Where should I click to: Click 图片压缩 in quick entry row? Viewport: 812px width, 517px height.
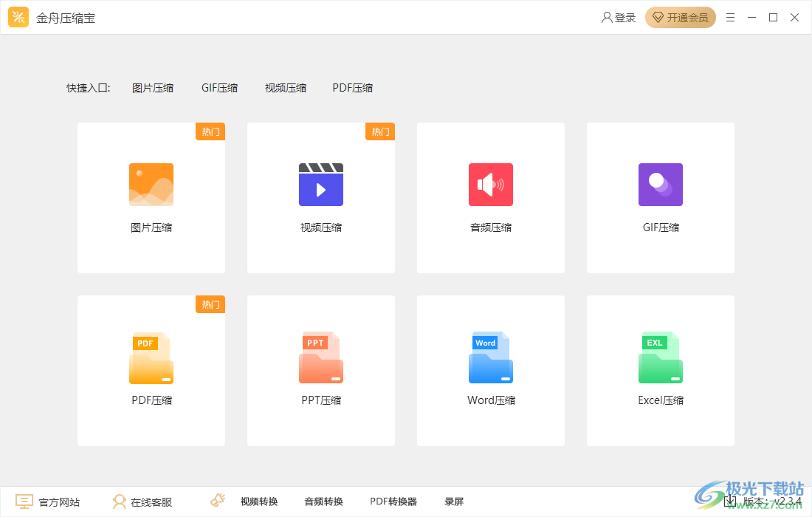tap(153, 88)
